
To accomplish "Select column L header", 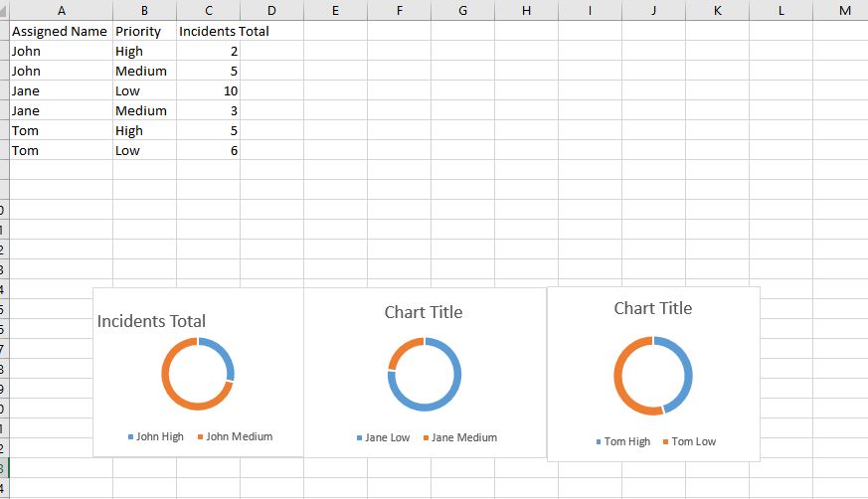I will [781, 11].
